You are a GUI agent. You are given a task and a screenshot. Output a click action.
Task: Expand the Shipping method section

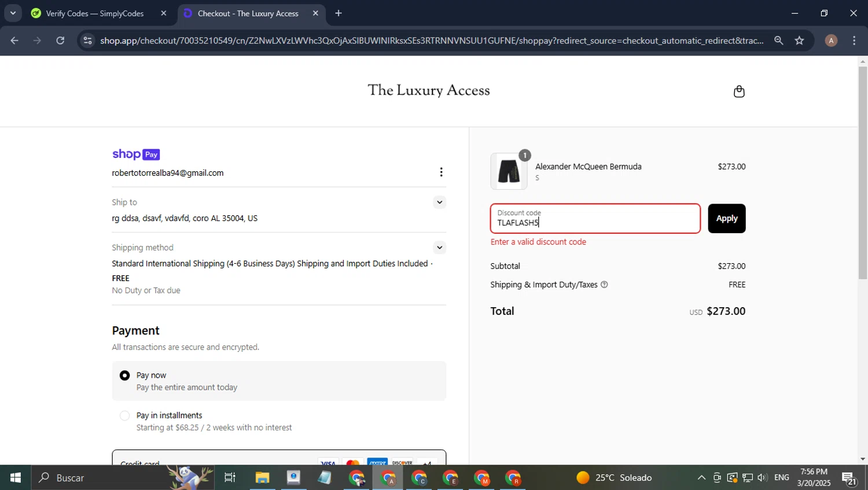pos(440,248)
